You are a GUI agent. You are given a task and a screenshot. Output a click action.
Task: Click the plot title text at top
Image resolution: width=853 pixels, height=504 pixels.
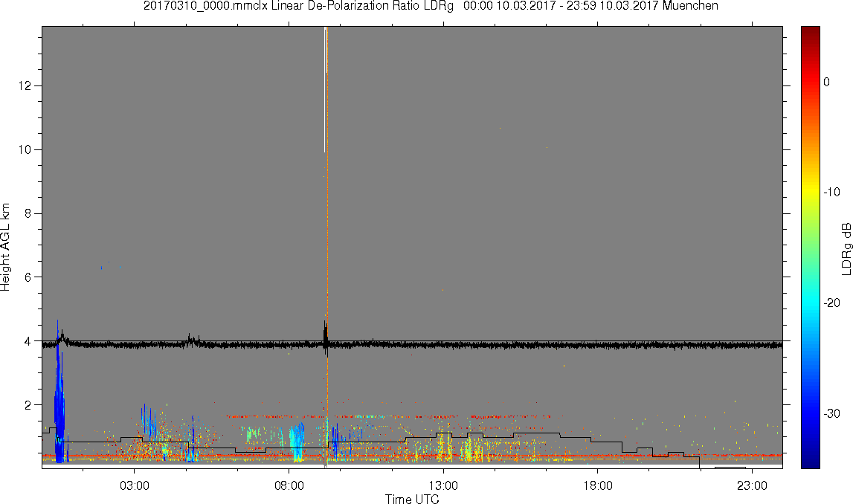(431, 6)
